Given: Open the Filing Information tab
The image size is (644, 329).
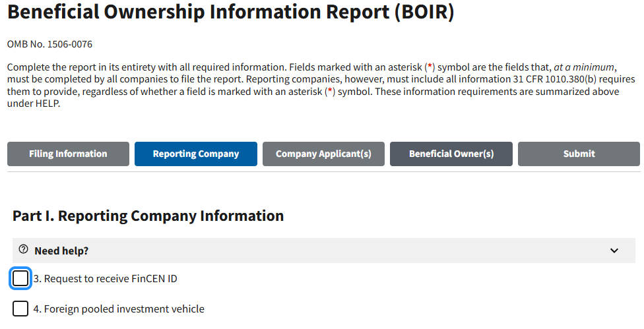Looking at the screenshot, I should (x=68, y=154).
